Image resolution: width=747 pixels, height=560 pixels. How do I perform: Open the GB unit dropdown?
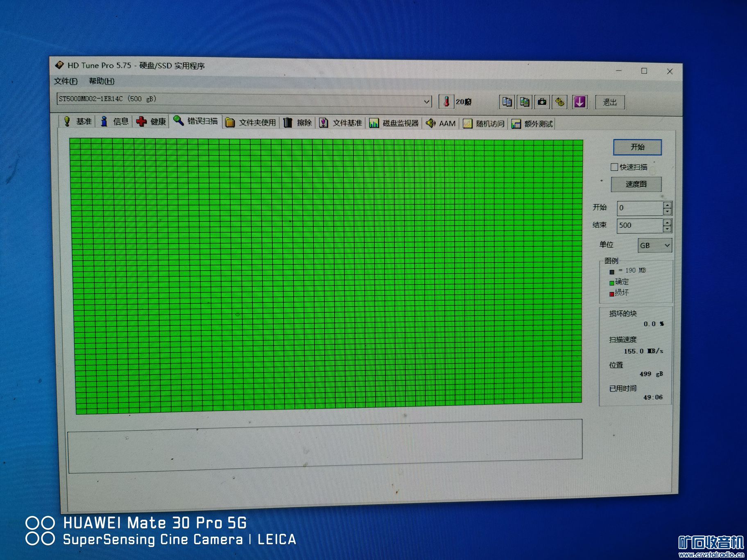[654, 245]
